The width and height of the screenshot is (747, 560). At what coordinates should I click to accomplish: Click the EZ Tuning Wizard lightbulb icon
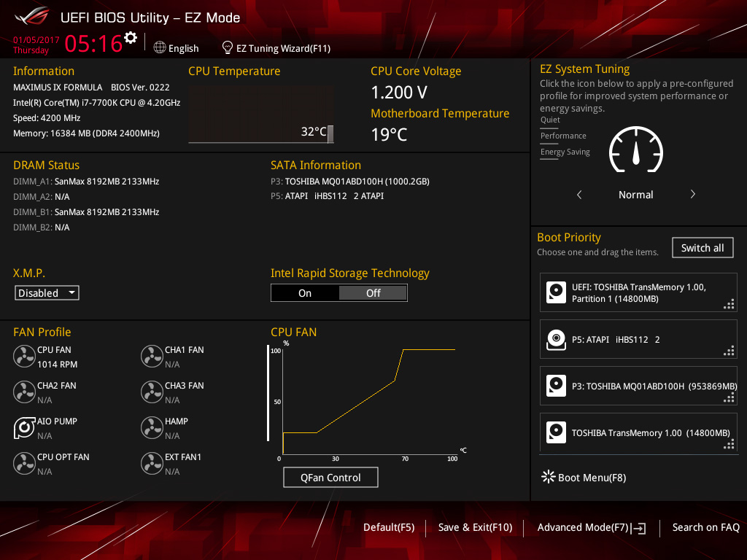click(228, 47)
